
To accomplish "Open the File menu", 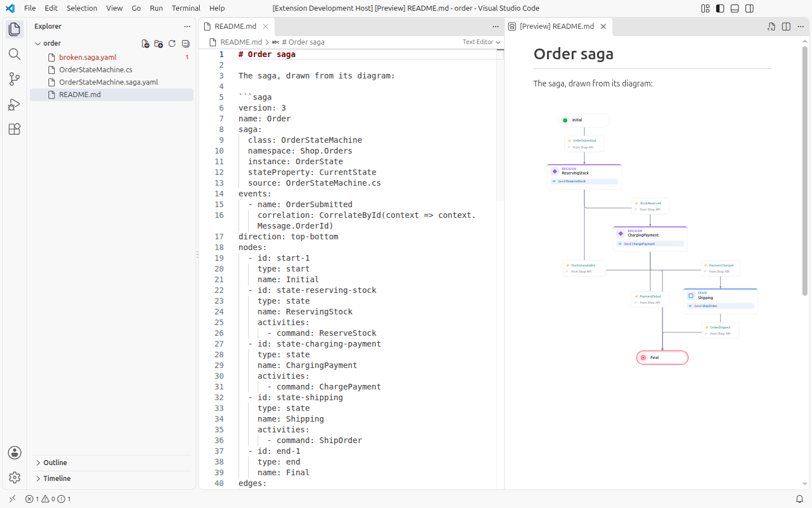I will click(x=30, y=8).
